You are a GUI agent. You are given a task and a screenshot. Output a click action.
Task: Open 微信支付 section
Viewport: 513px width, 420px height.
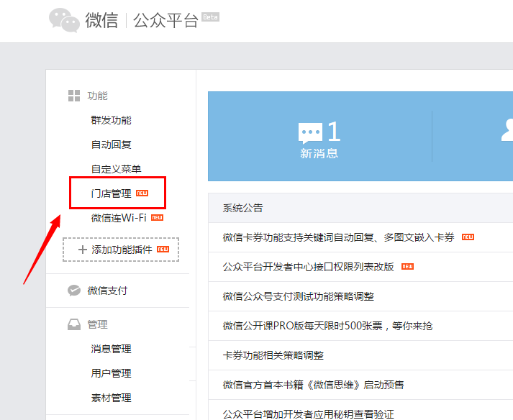(107, 291)
